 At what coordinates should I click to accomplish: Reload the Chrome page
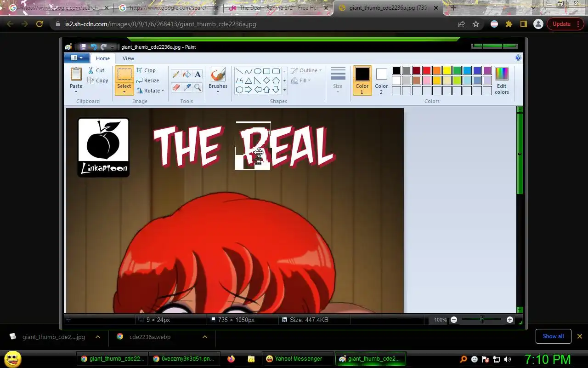(40, 24)
